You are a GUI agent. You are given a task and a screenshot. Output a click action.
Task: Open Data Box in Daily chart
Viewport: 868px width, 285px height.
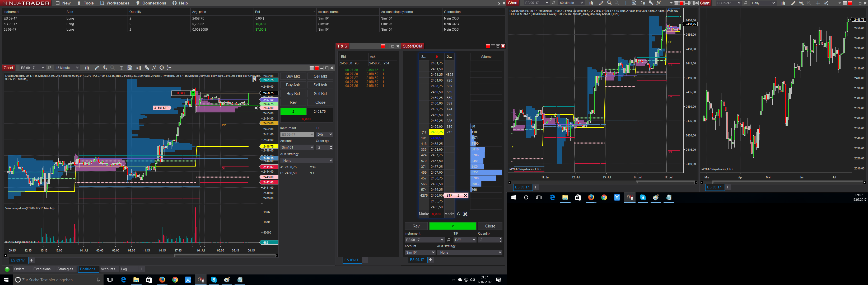click(x=826, y=3)
